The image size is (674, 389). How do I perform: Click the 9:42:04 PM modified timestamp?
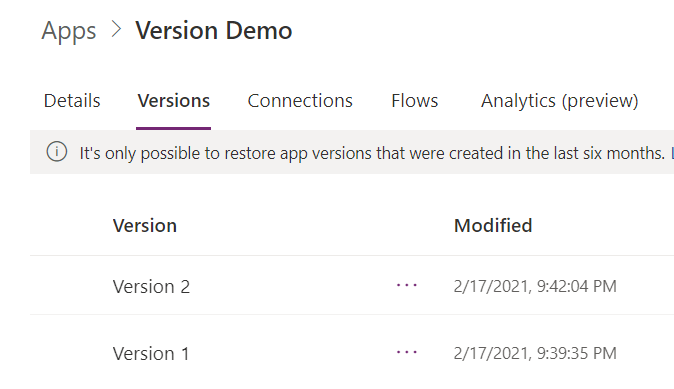point(535,286)
